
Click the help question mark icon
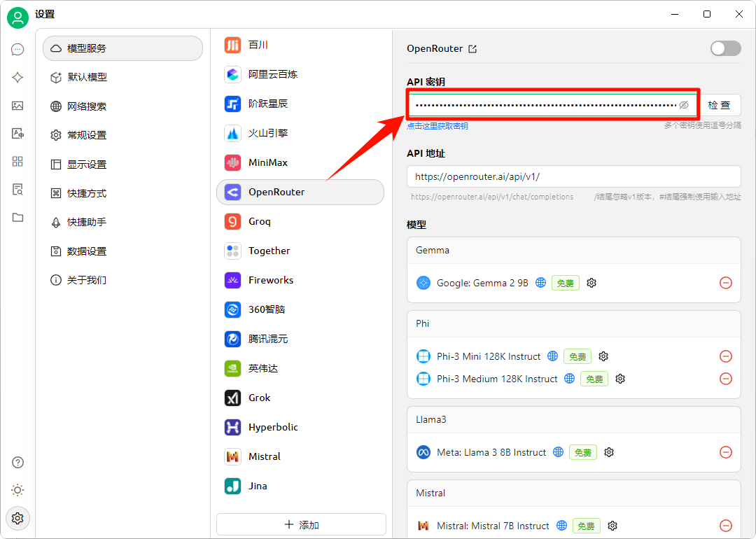coord(17,462)
